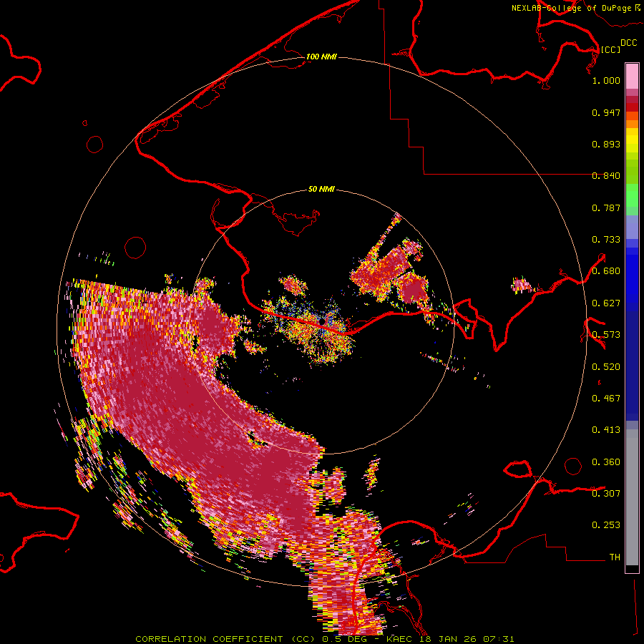Click the DCC product label
This screenshot has width=644, height=644.
point(628,43)
